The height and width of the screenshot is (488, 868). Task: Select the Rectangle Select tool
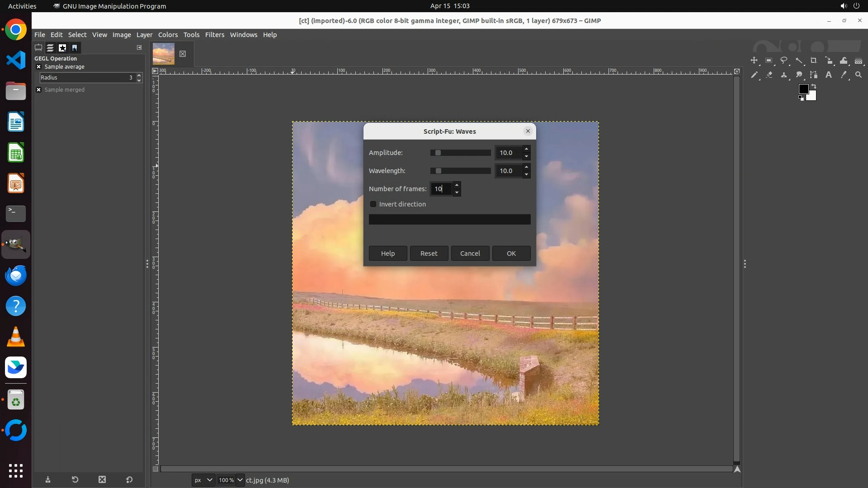[769, 61]
